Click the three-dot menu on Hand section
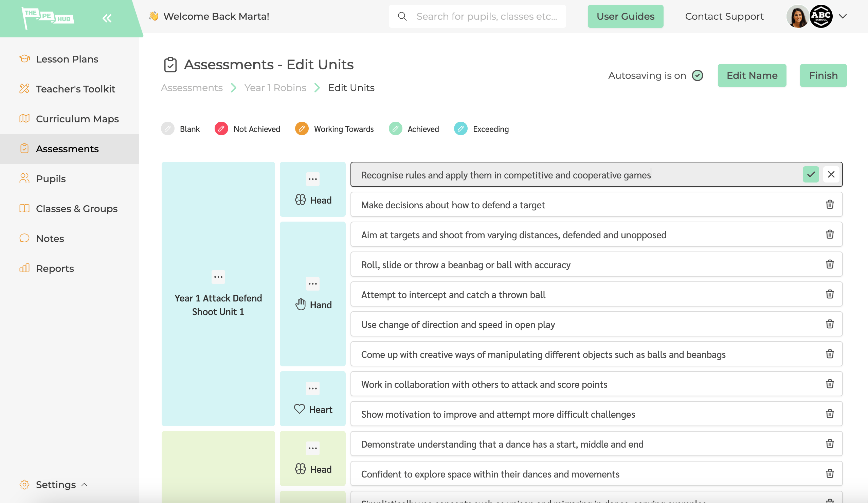 click(x=312, y=284)
